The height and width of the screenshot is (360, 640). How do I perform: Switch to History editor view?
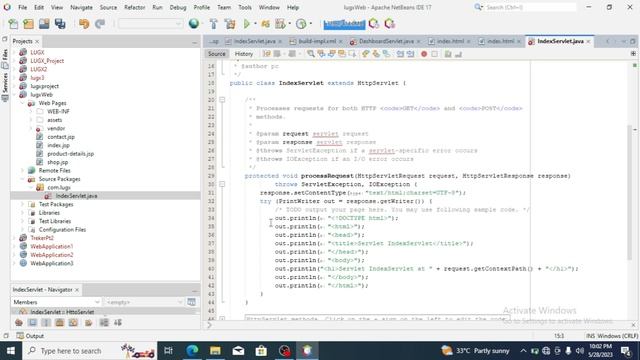(244, 54)
